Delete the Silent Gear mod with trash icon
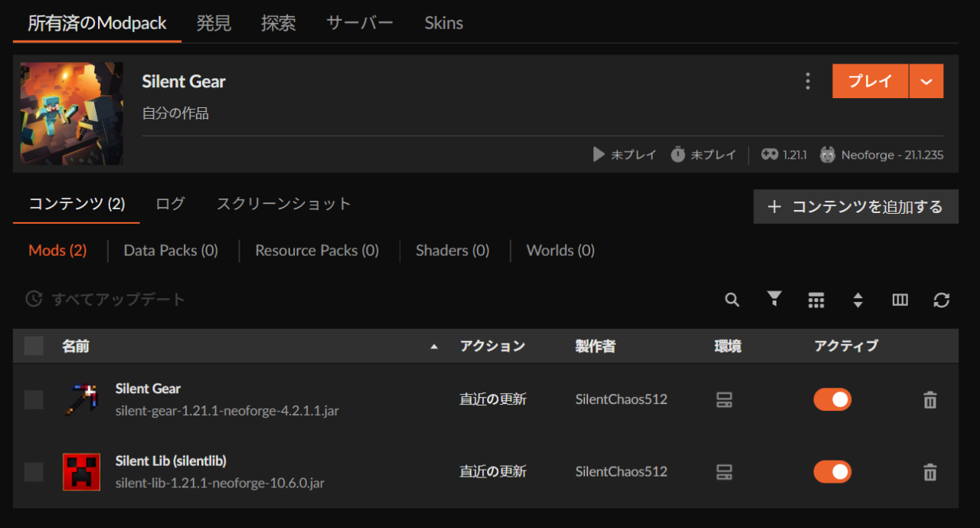The width and height of the screenshot is (980, 528). [x=929, y=399]
